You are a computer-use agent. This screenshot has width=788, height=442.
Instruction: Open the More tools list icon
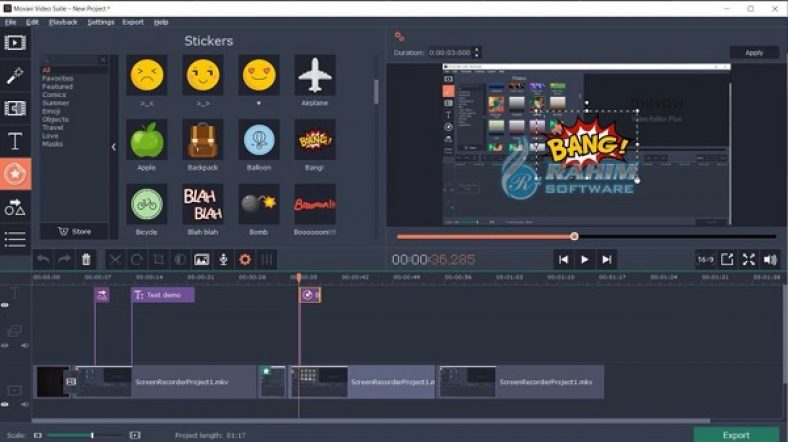[x=15, y=239]
